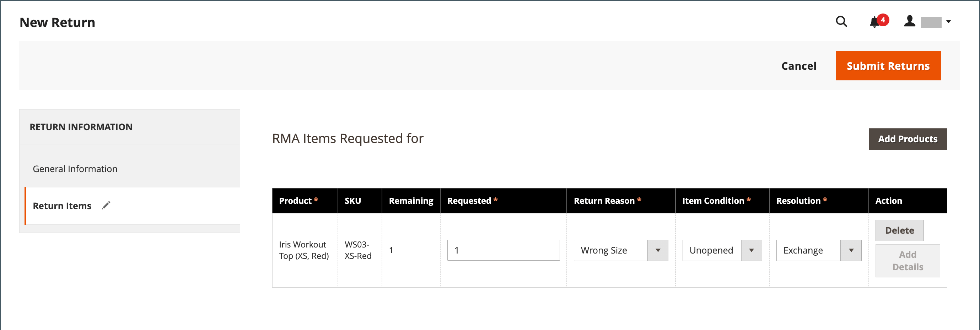Click the Submit Returns button
The height and width of the screenshot is (330, 980).
pos(888,66)
